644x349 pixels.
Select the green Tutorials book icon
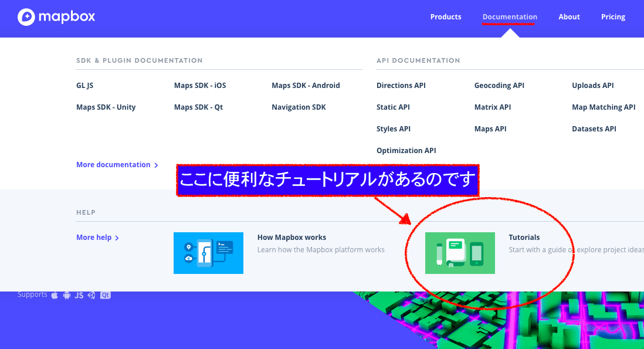click(x=460, y=253)
